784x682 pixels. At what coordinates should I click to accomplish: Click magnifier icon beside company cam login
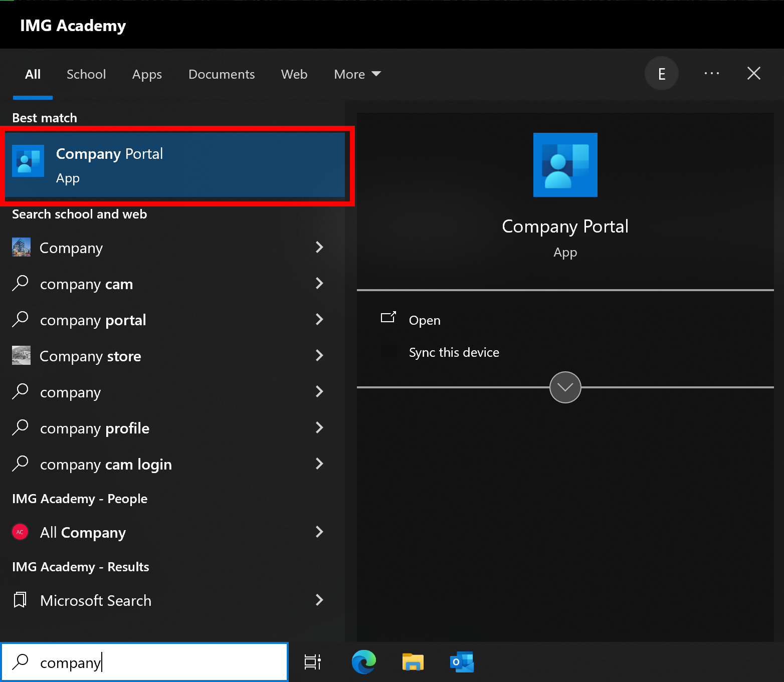(20, 464)
